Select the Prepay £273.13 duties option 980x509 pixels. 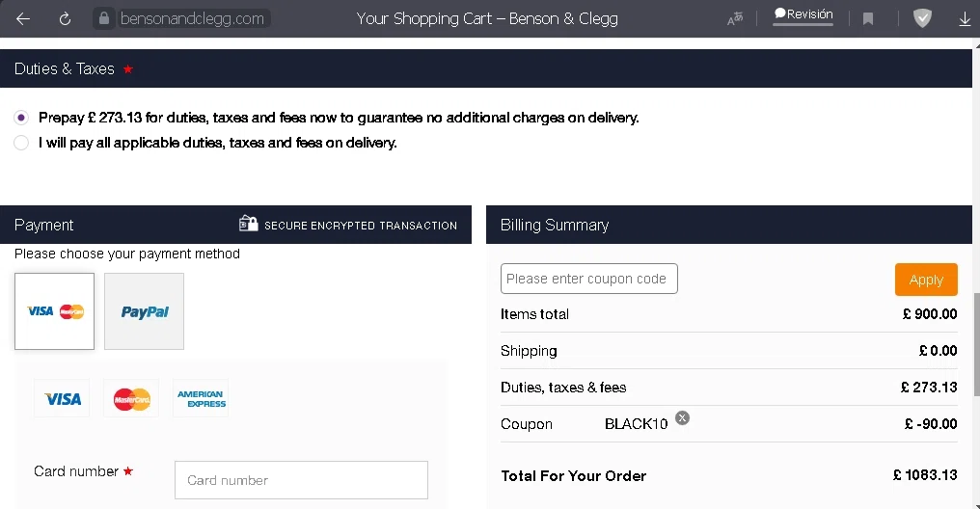[21, 118]
